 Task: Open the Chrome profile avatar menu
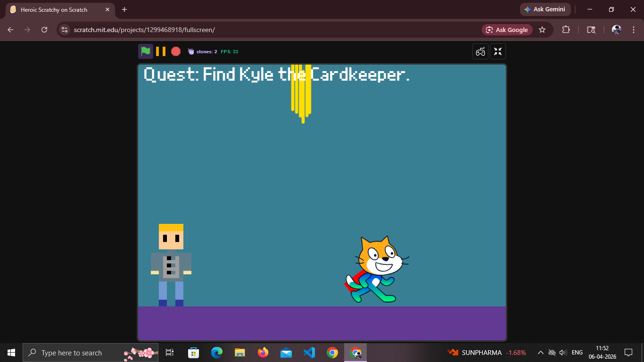(x=617, y=30)
